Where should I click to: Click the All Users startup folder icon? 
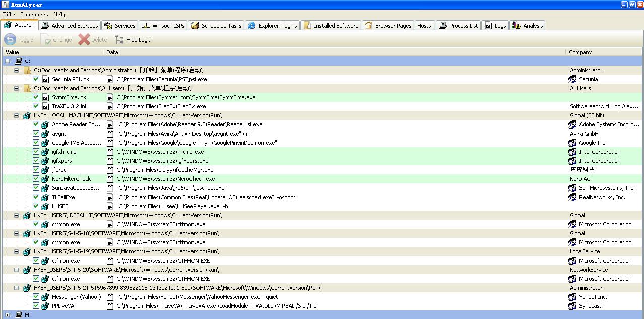pyautogui.click(x=28, y=88)
